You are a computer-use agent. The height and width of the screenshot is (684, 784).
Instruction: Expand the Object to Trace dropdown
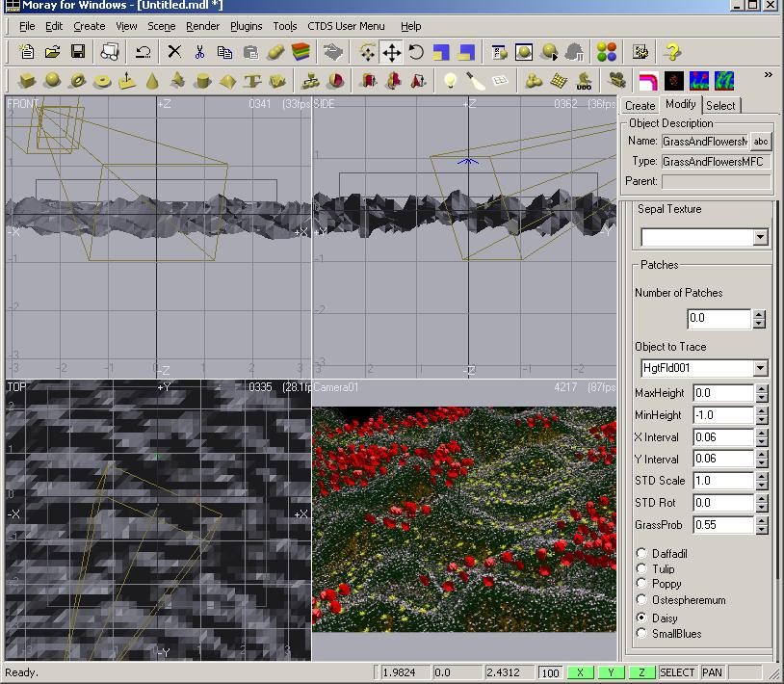[x=760, y=368]
